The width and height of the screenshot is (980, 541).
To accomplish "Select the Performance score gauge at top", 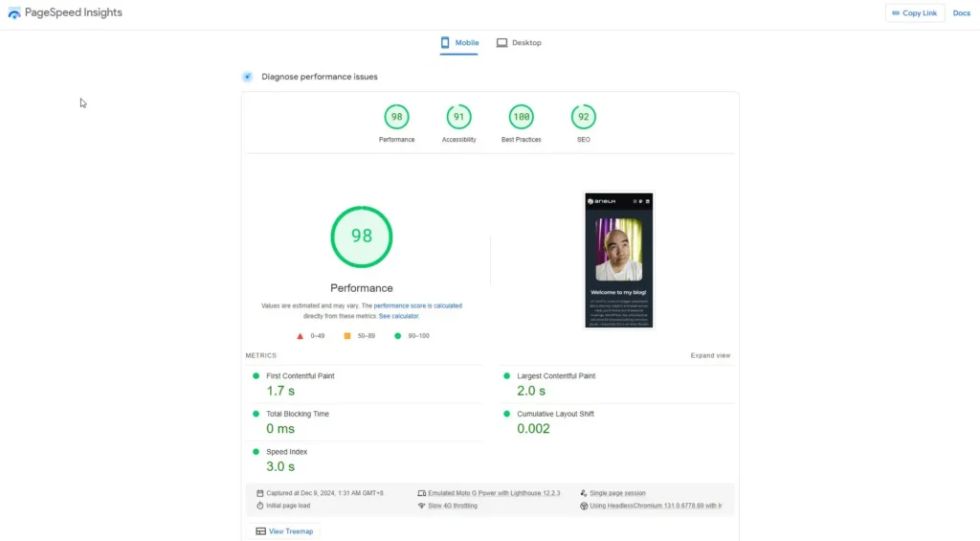I will coord(396,118).
